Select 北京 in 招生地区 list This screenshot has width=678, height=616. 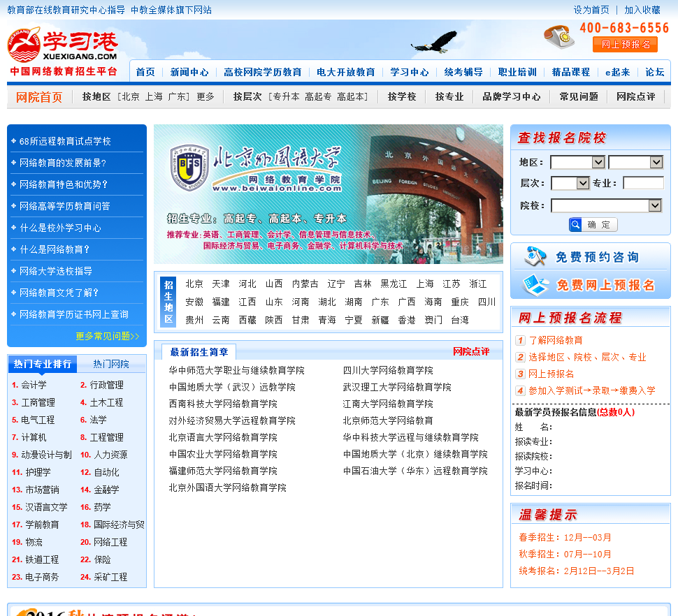(194, 284)
